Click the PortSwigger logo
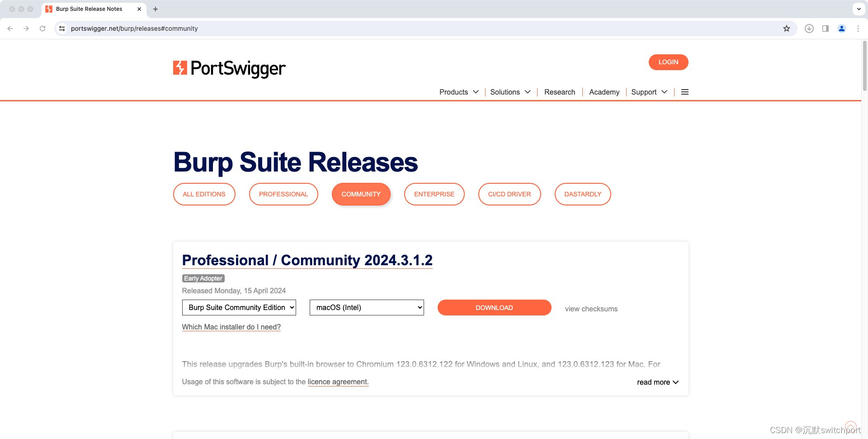Viewport: 868px width, 439px height. pyautogui.click(x=229, y=68)
